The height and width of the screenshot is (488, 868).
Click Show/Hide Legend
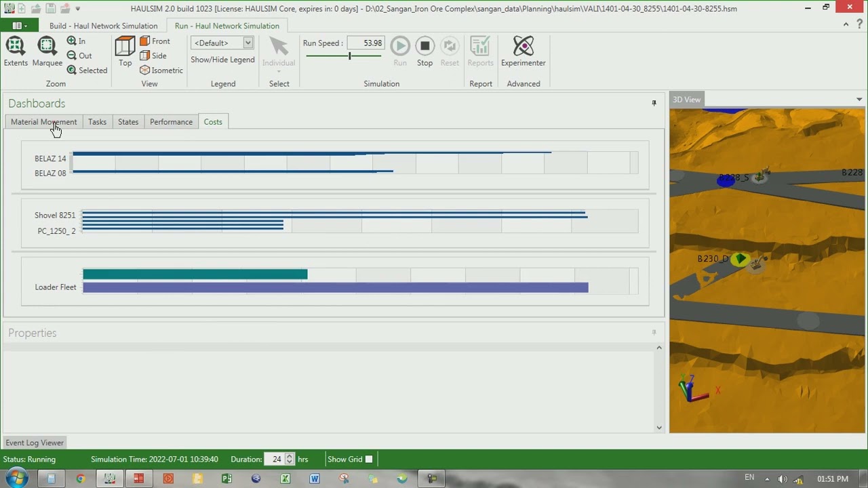pos(222,60)
